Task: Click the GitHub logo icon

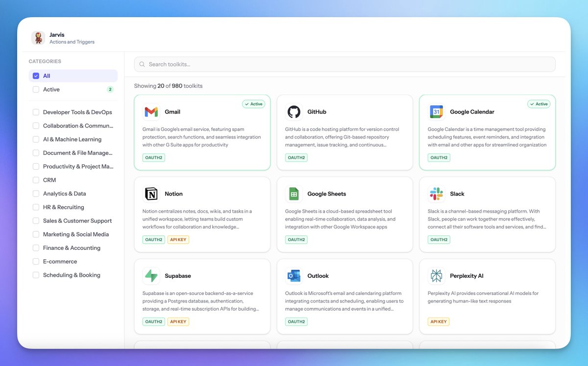Action: pos(294,112)
